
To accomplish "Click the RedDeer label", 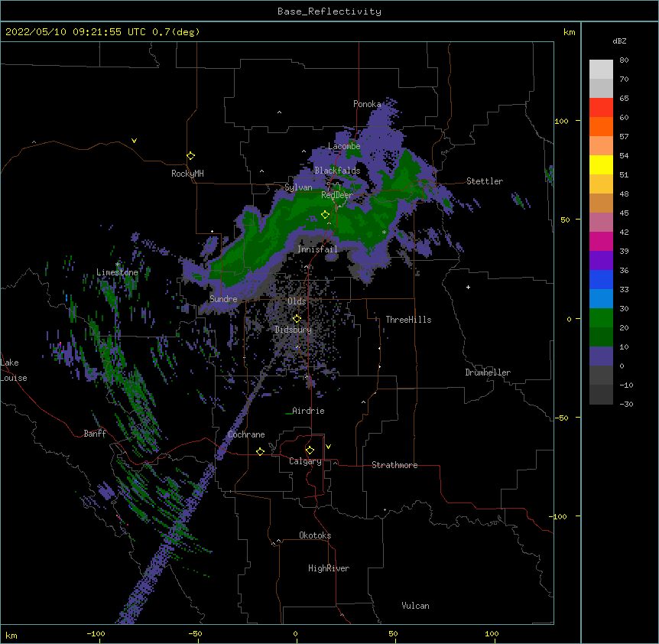I will (337, 195).
